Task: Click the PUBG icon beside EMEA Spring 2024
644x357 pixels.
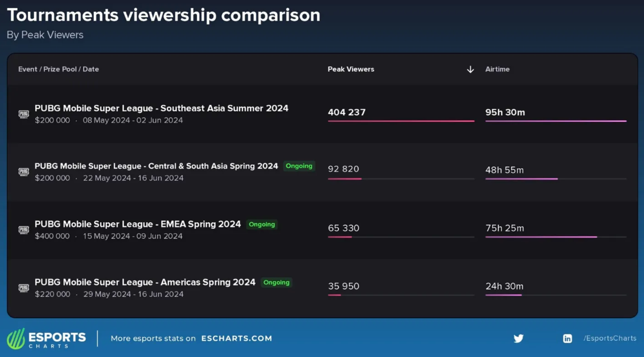Action: pyautogui.click(x=24, y=230)
